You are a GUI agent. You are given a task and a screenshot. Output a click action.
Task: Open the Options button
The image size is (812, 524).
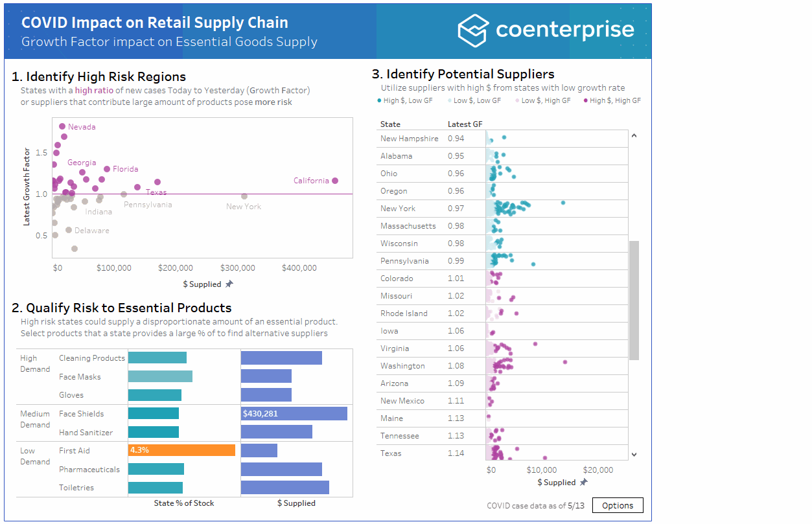point(617,505)
